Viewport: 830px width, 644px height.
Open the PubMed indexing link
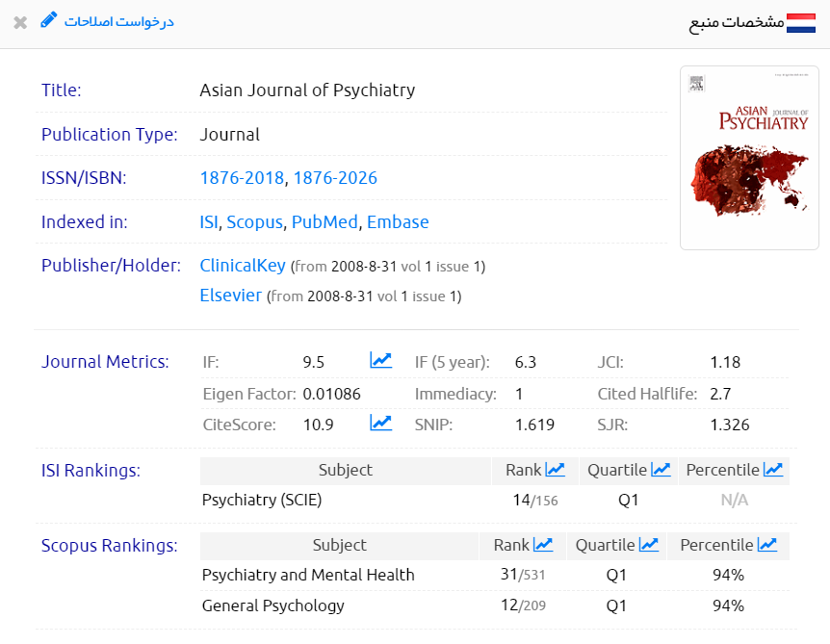(x=324, y=222)
